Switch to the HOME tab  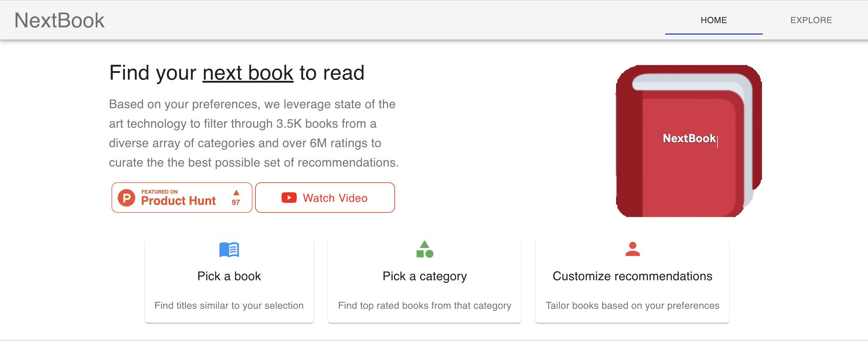pyautogui.click(x=714, y=20)
